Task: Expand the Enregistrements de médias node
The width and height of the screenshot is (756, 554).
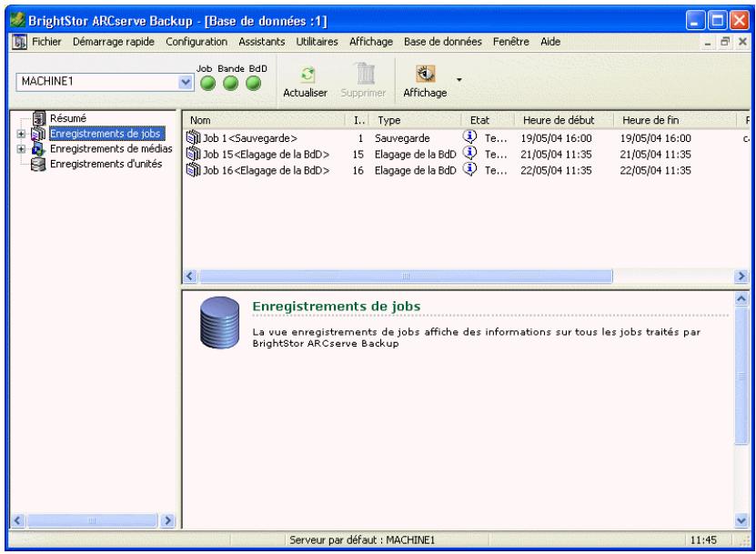Action: [x=21, y=149]
